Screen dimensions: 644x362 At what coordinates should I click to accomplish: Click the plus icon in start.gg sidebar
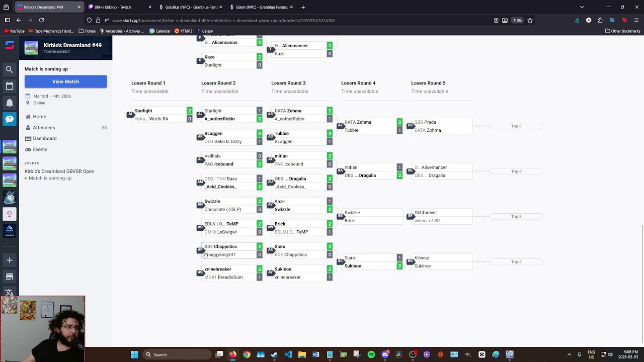click(x=9, y=260)
